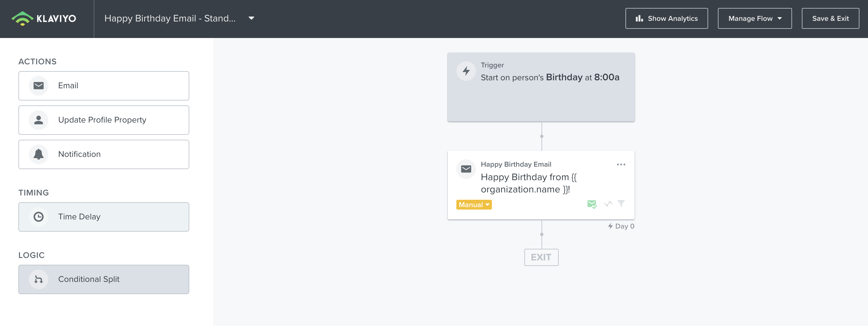Viewport: 868px width, 326px height.
Task: Select the Email action block
Action: 104,85
